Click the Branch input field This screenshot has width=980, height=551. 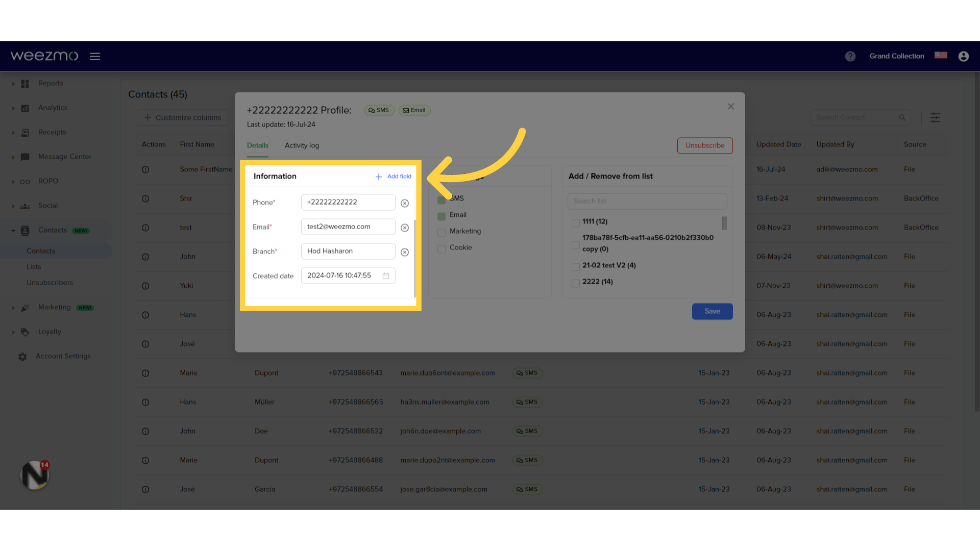pyautogui.click(x=348, y=251)
